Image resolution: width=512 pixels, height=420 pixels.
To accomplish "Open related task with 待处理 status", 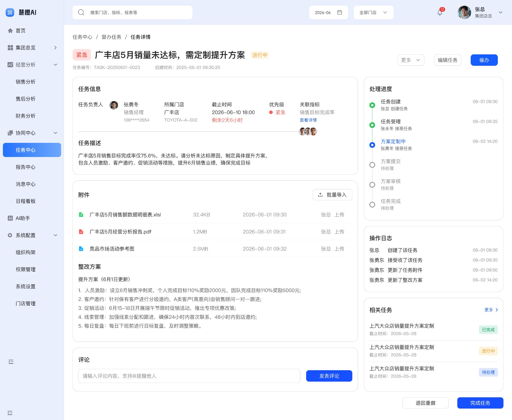I will pos(433,372).
